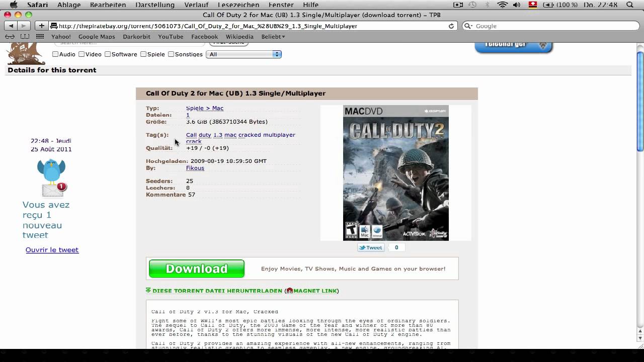Click the Bluetooth icon in menu bar
The image size is (644, 362).
[x=487, y=5]
